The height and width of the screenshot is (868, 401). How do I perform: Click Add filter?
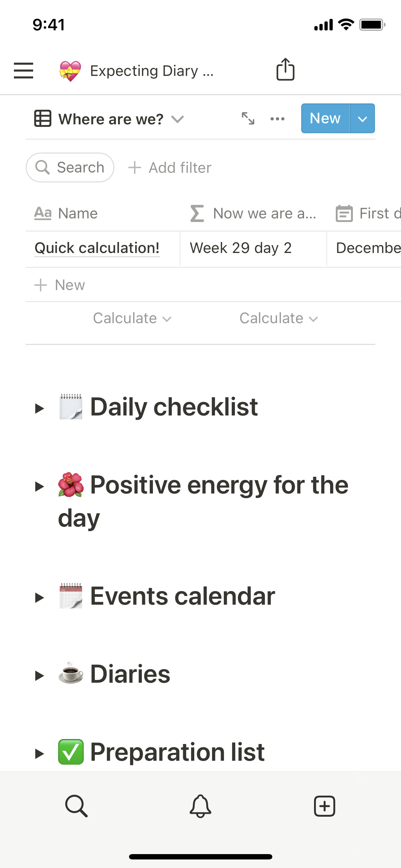[x=170, y=167]
